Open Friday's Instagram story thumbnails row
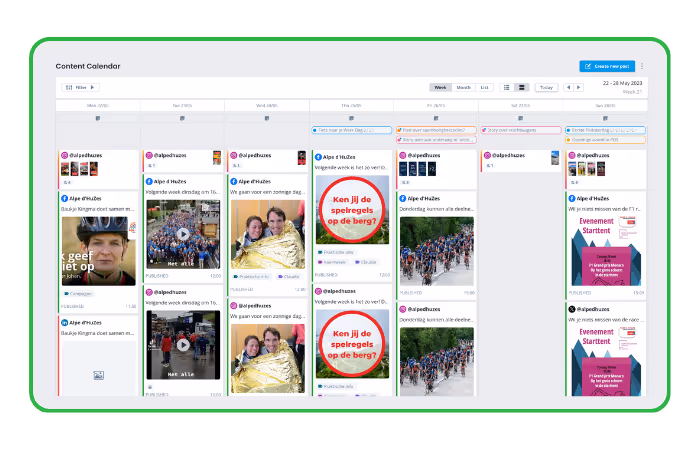 [x=417, y=169]
